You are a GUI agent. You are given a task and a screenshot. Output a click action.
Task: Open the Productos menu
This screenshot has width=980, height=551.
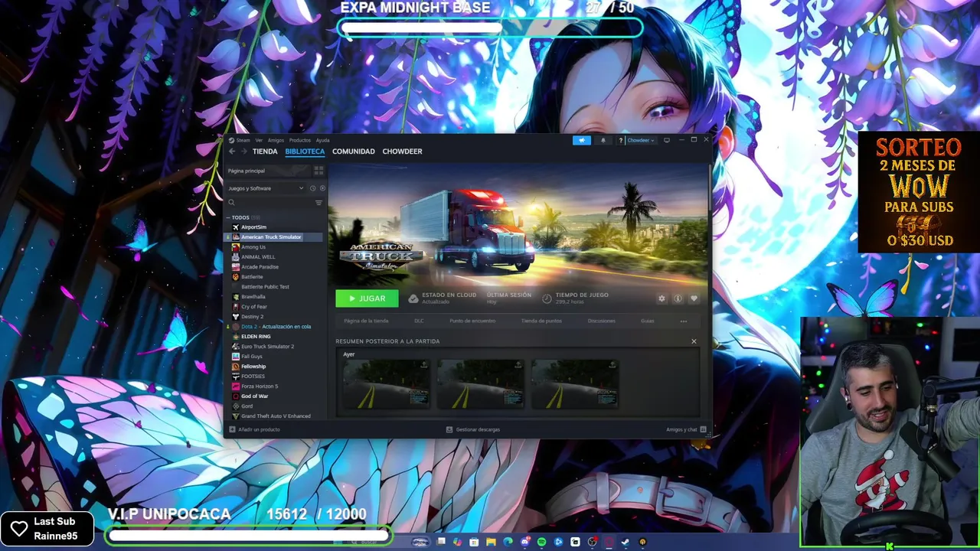(x=300, y=140)
